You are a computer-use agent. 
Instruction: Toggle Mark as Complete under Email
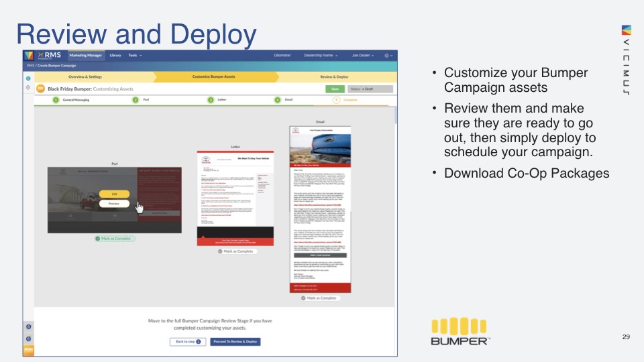coord(319,298)
